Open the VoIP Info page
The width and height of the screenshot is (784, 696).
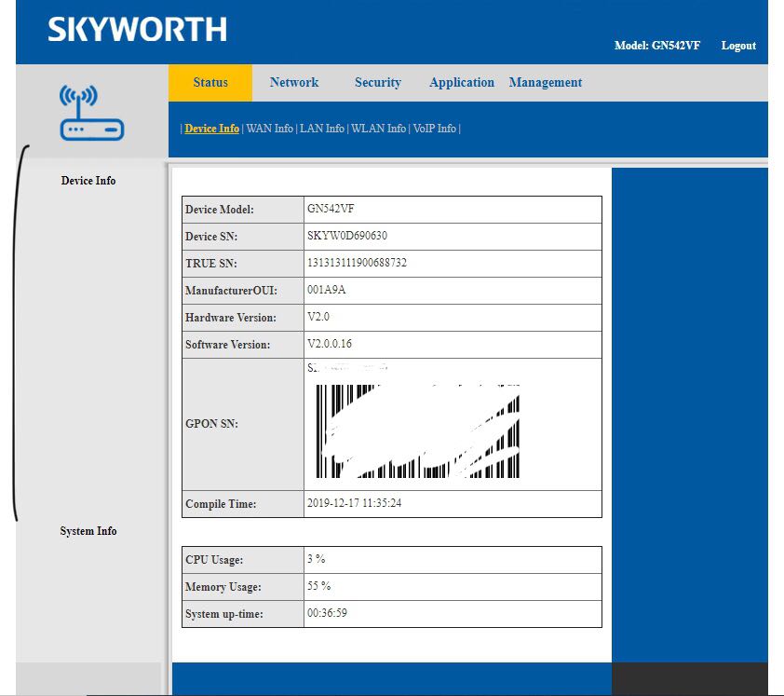[x=435, y=129]
